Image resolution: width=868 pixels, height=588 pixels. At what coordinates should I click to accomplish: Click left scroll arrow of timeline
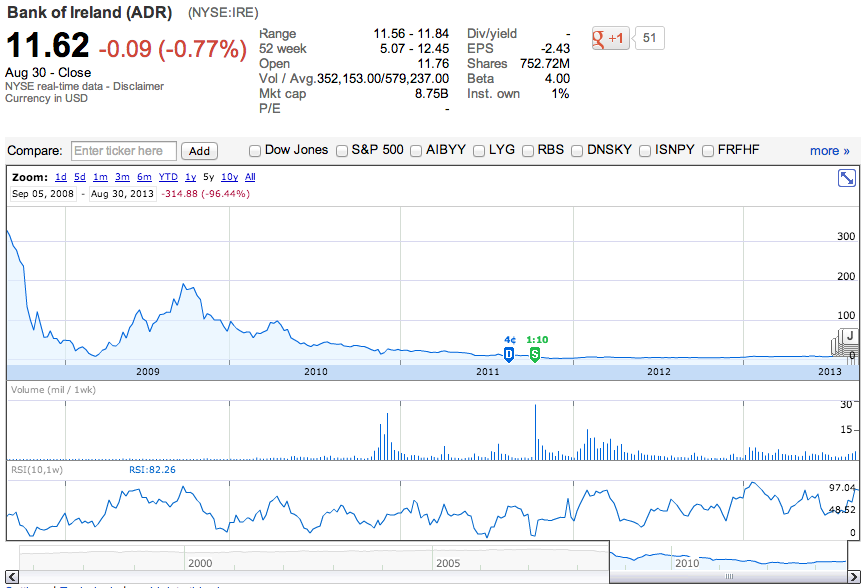[x=12, y=576]
